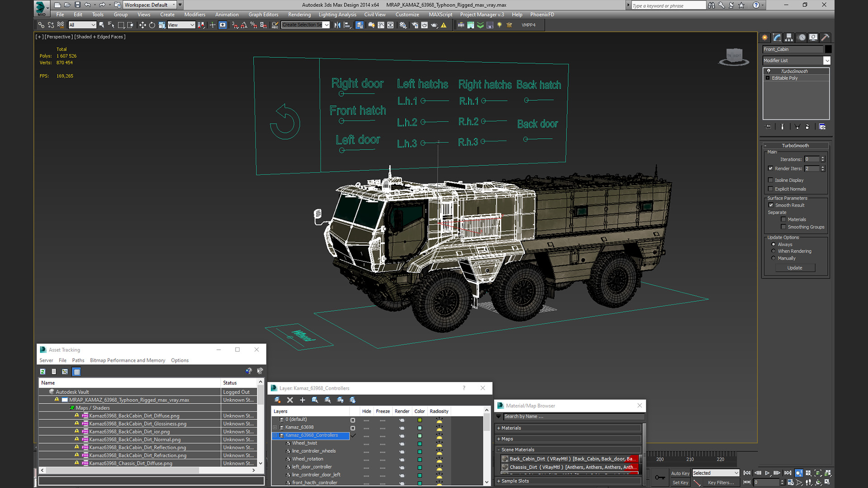868x488 pixels.
Task: Click the Refresh icon in Asset Tracking
Action: [x=42, y=371]
